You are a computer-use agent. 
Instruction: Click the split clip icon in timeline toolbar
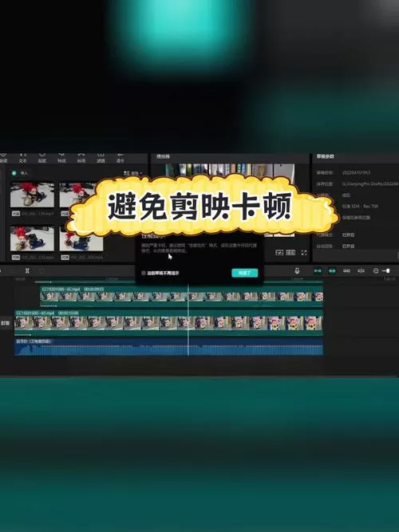(27, 270)
